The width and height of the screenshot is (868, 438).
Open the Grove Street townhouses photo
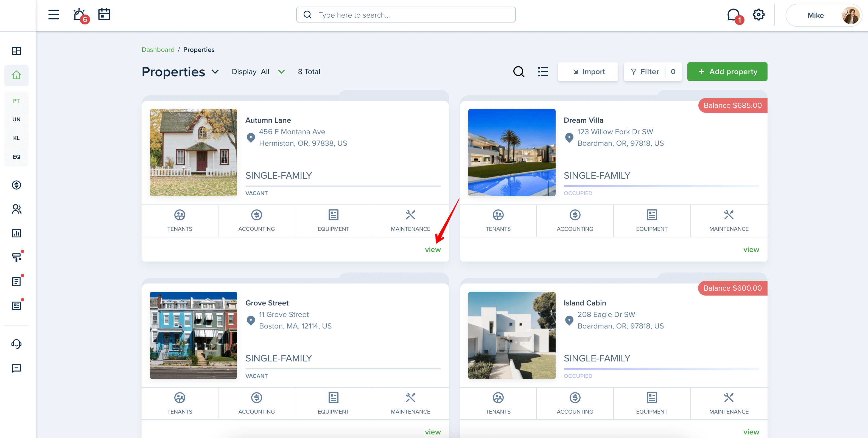[194, 335]
